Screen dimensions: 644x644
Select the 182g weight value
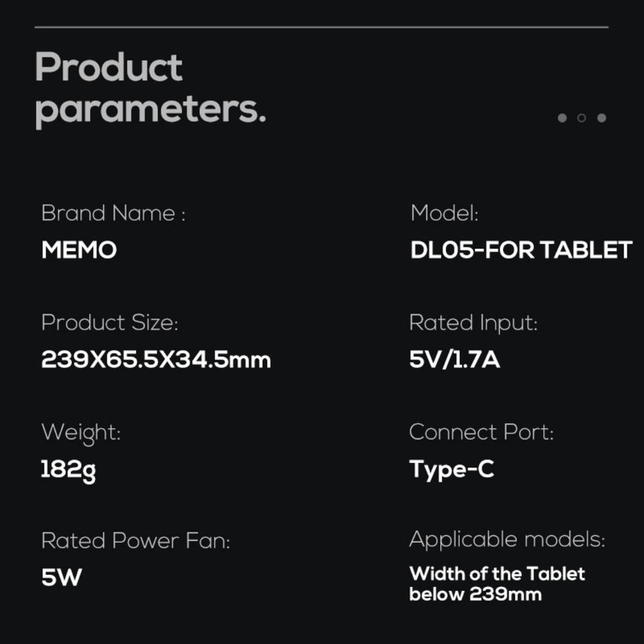pos(68,470)
